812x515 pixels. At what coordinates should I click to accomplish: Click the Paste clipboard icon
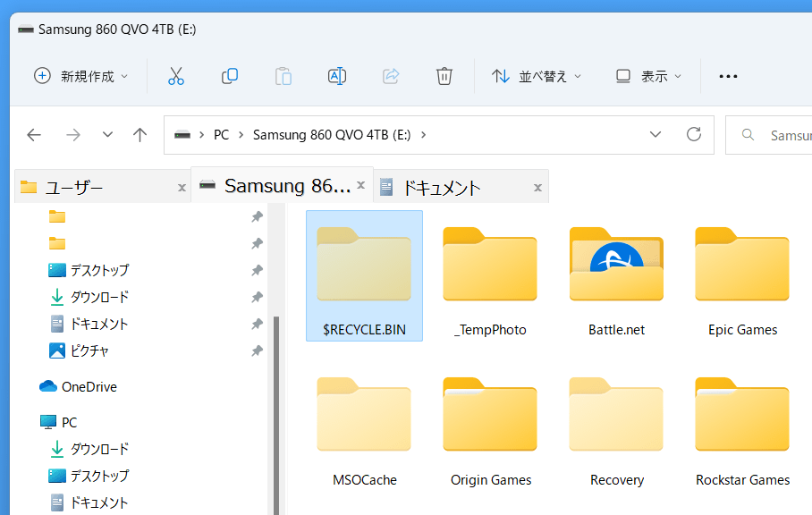283,76
